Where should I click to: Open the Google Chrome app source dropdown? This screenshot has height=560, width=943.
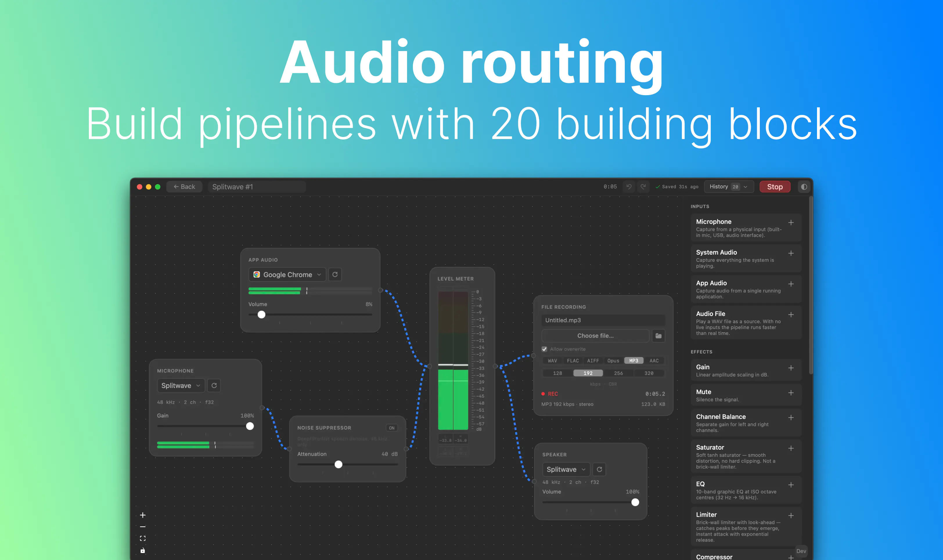(287, 275)
